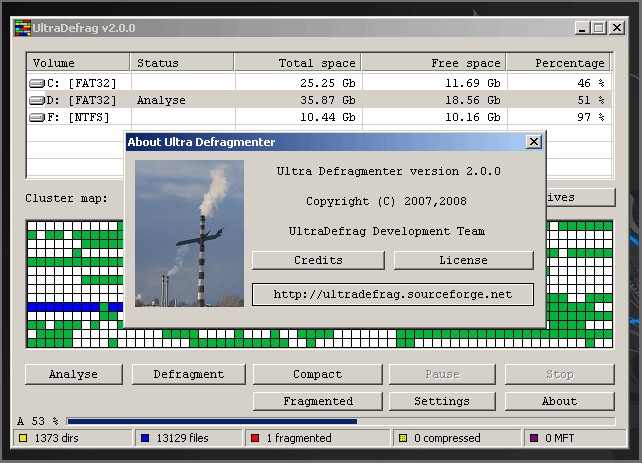Select the F: drive icon
Image resolution: width=642 pixels, height=463 pixels.
click(37, 117)
